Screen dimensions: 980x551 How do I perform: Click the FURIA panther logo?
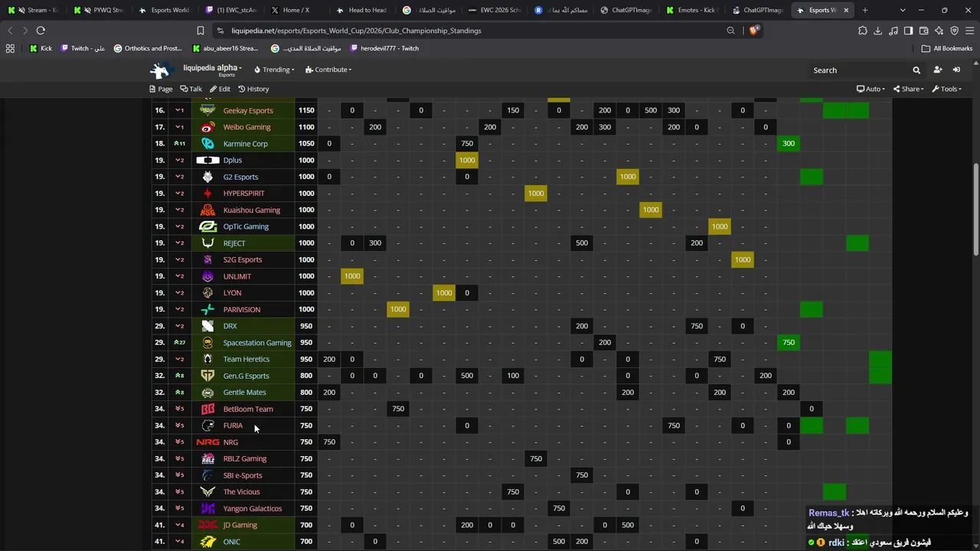pyautogui.click(x=207, y=425)
